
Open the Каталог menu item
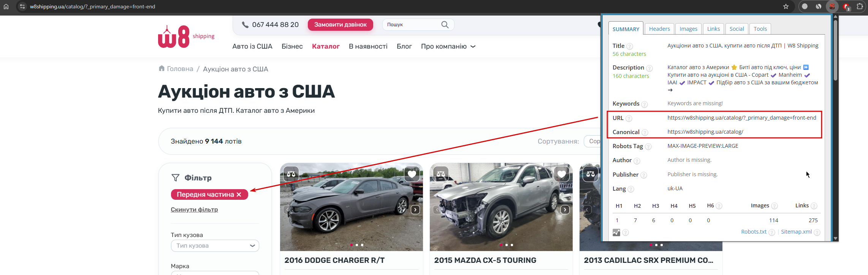click(326, 46)
